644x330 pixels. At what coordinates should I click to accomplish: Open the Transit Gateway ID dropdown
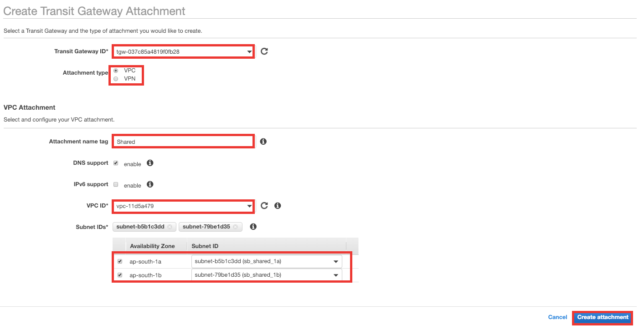(x=248, y=51)
